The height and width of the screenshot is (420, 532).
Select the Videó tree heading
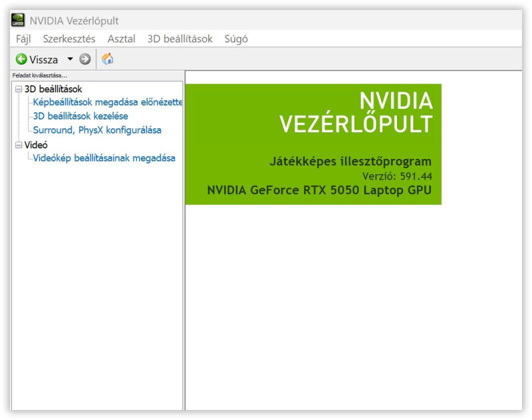click(36, 145)
